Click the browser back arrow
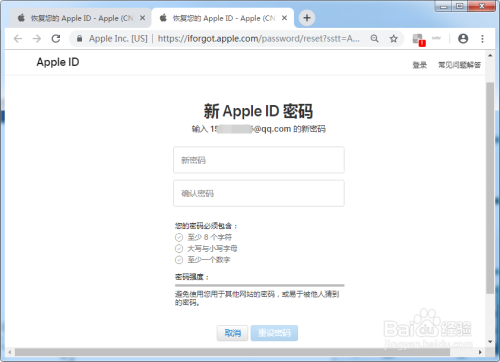 click(x=18, y=39)
